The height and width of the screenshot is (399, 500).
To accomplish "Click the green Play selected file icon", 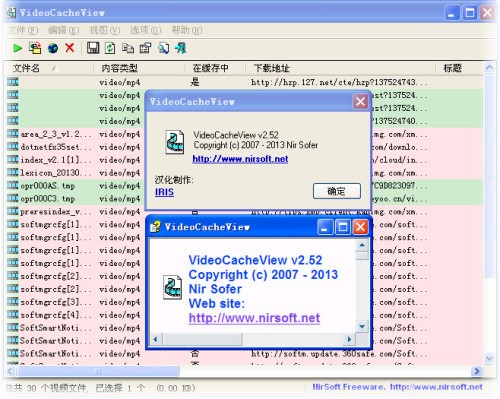I will (x=17, y=49).
